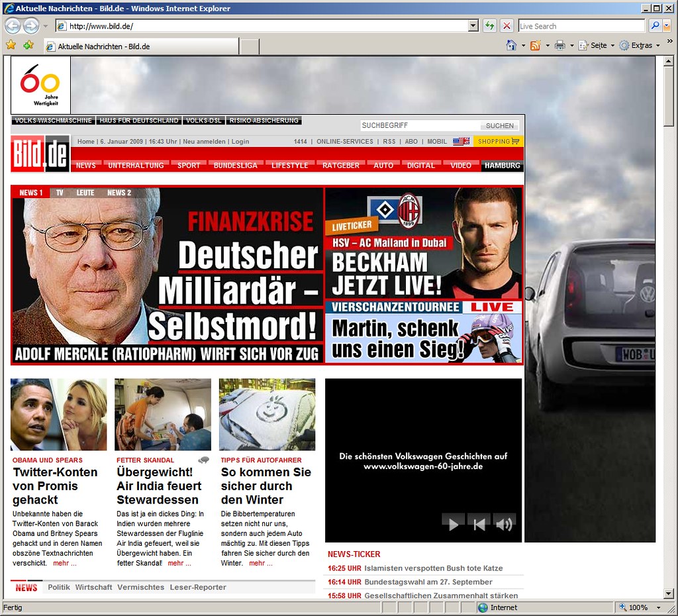Open the Print options dropdown arrow
Viewport: 678px width, 616px height.
(571, 46)
